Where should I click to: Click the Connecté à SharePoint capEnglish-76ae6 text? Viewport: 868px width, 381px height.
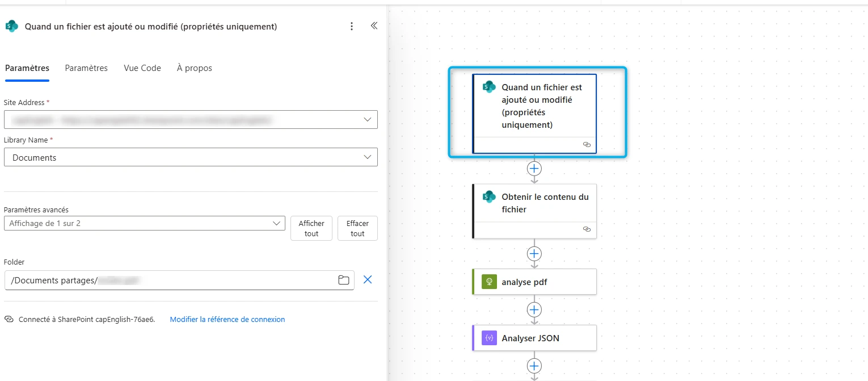click(87, 320)
